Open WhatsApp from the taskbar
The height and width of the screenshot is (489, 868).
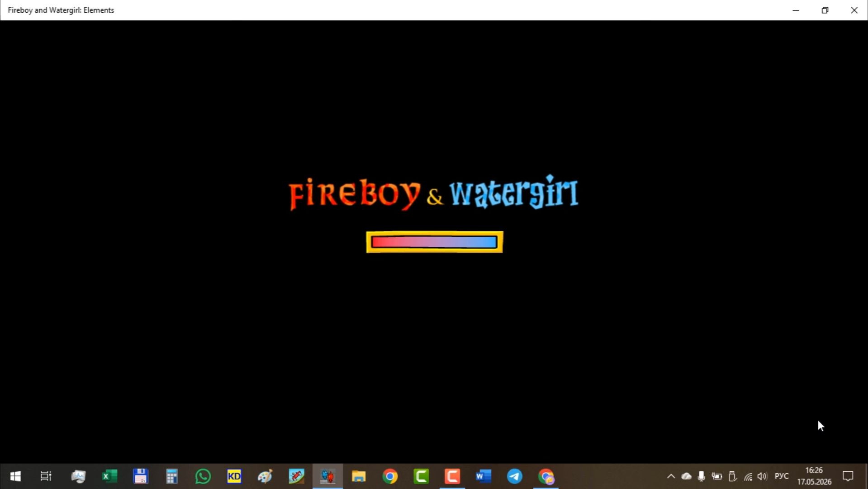[203, 476]
